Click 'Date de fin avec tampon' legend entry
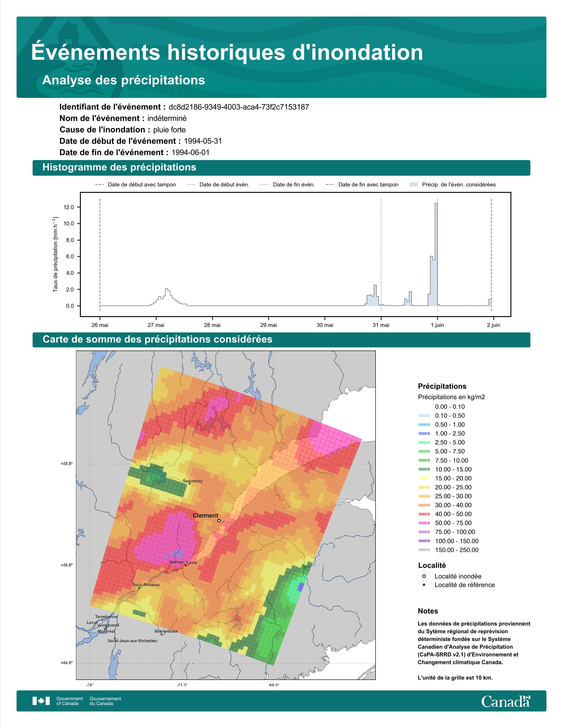563x728 pixels. (362, 185)
